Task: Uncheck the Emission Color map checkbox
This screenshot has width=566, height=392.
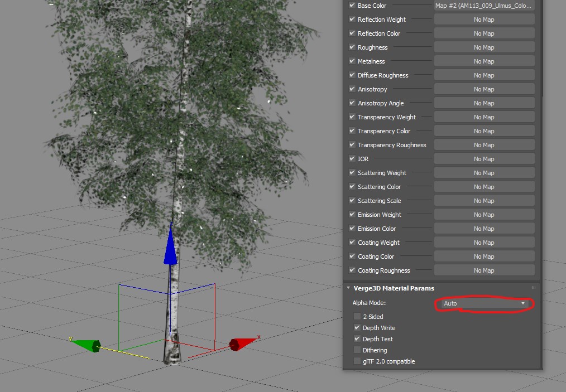Action: pyautogui.click(x=352, y=229)
